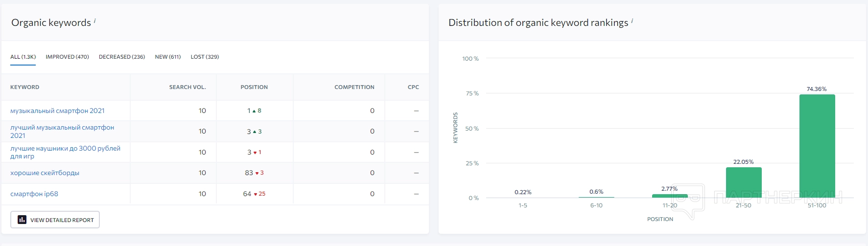Click the View Detailed Report button
Image resolution: width=868 pixels, height=246 pixels.
point(55,220)
